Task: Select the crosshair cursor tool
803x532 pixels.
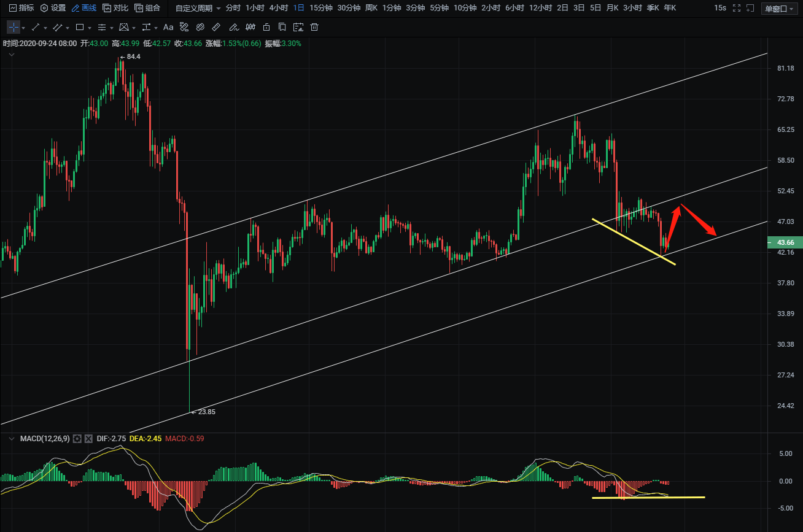Action: coord(14,28)
